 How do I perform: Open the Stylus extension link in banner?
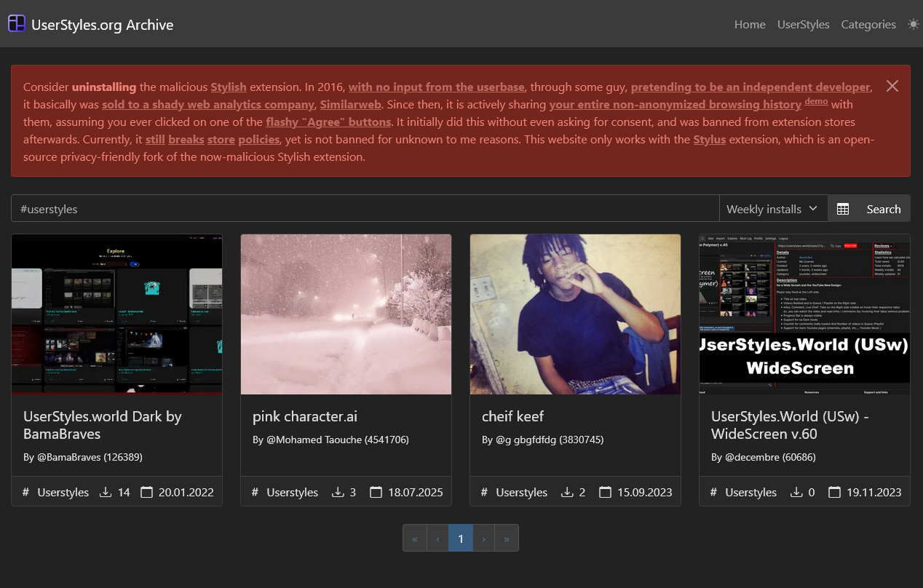(709, 139)
